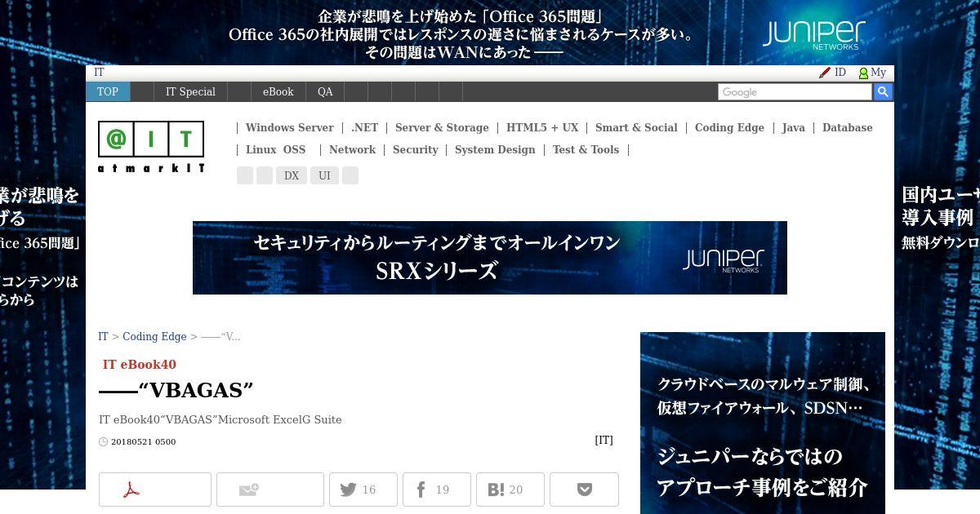This screenshot has width=980, height=514.
Task: Click the UI tag button
Action: (x=324, y=175)
